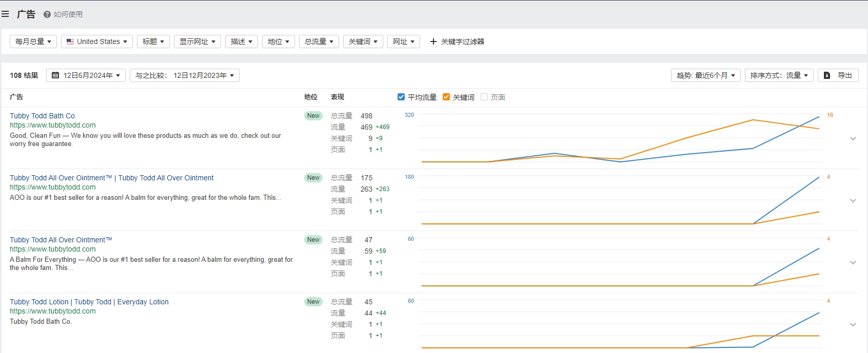
Task: Click the question mark help icon
Action: tap(47, 14)
